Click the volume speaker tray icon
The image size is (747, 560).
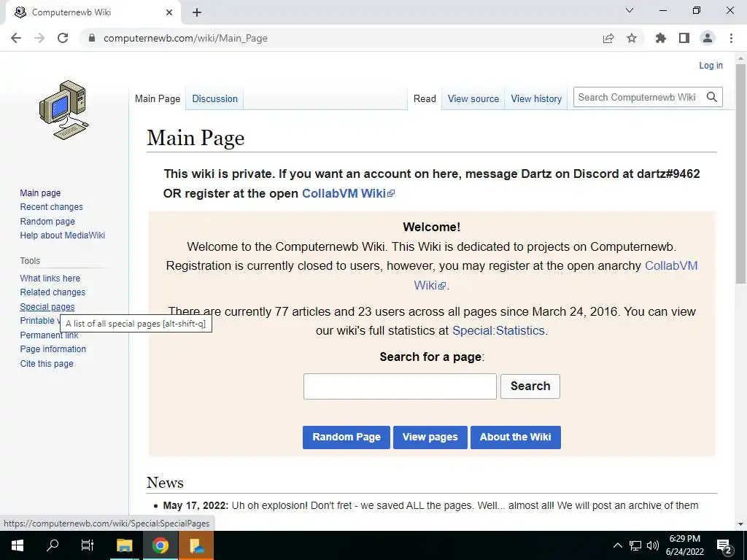tap(653, 545)
